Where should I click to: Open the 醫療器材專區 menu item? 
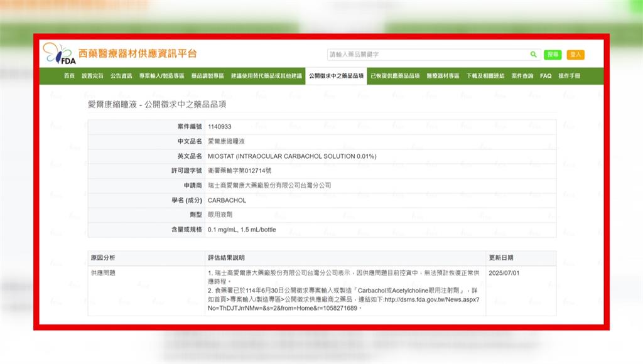[443, 76]
